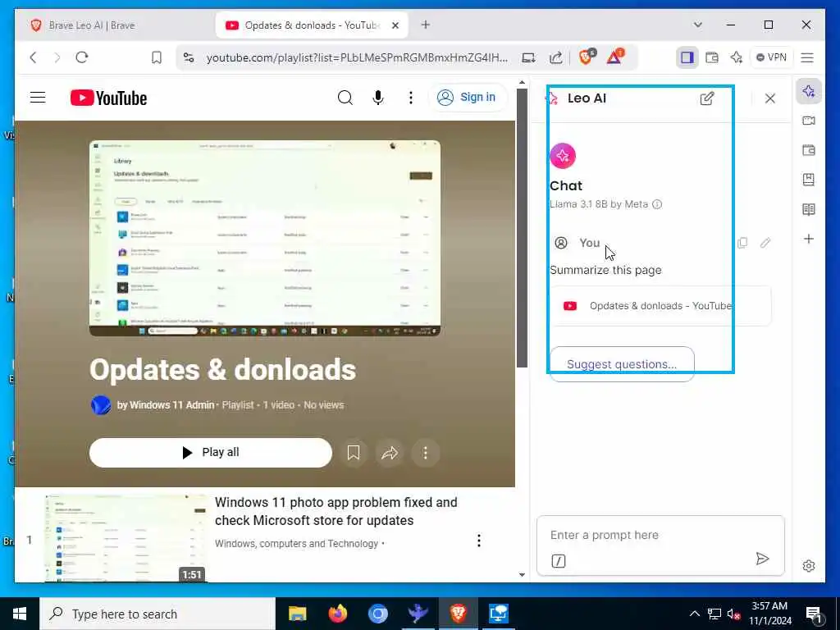Click the YouTube Sign in button
This screenshot has width=840, height=630.
[468, 97]
